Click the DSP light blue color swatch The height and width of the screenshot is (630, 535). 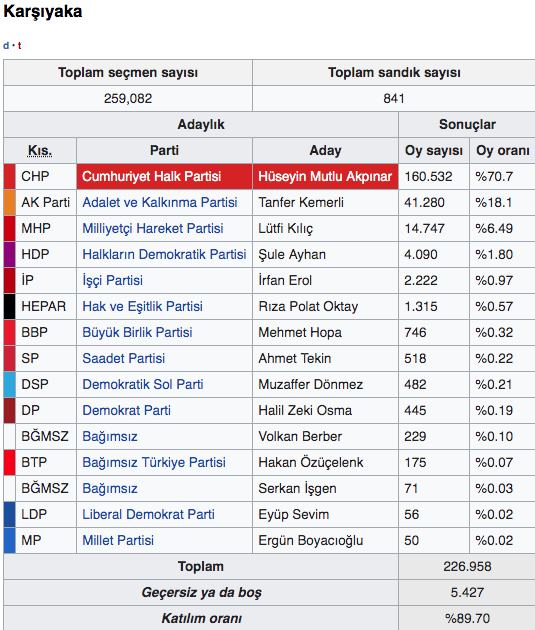[x=10, y=385]
